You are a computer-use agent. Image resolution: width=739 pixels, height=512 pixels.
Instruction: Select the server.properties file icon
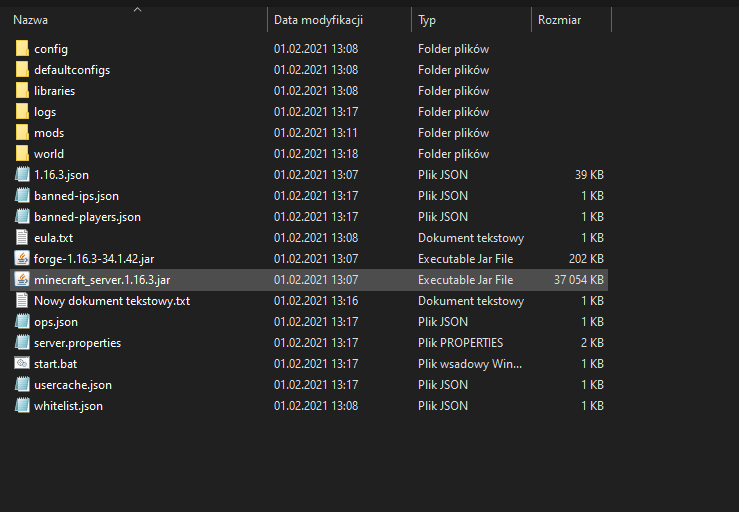click(x=22, y=343)
